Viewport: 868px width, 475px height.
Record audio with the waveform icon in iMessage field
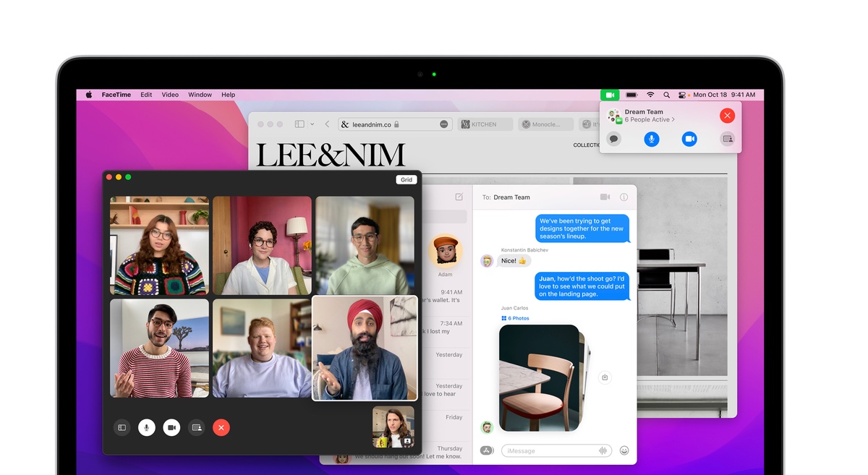click(603, 450)
